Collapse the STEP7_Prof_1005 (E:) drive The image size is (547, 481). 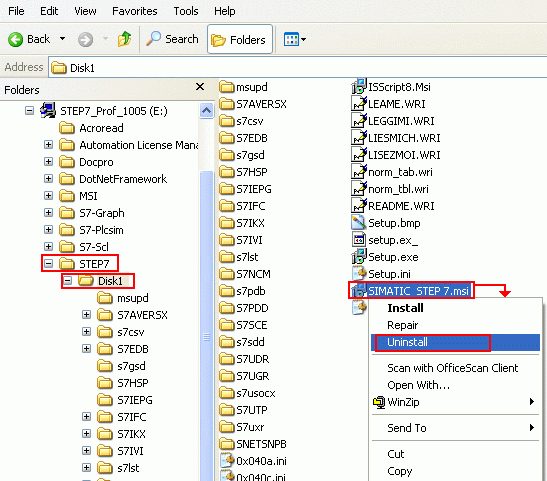30,111
